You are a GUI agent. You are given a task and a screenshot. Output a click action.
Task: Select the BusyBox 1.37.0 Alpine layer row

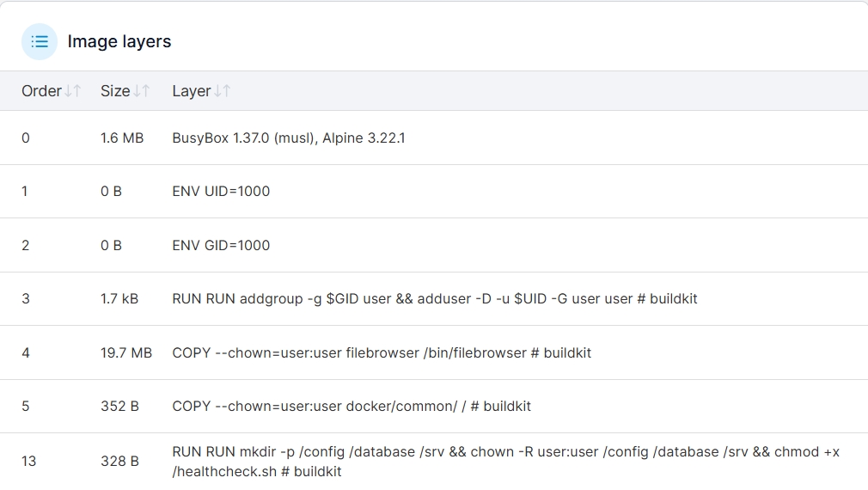pyautogui.click(x=289, y=138)
